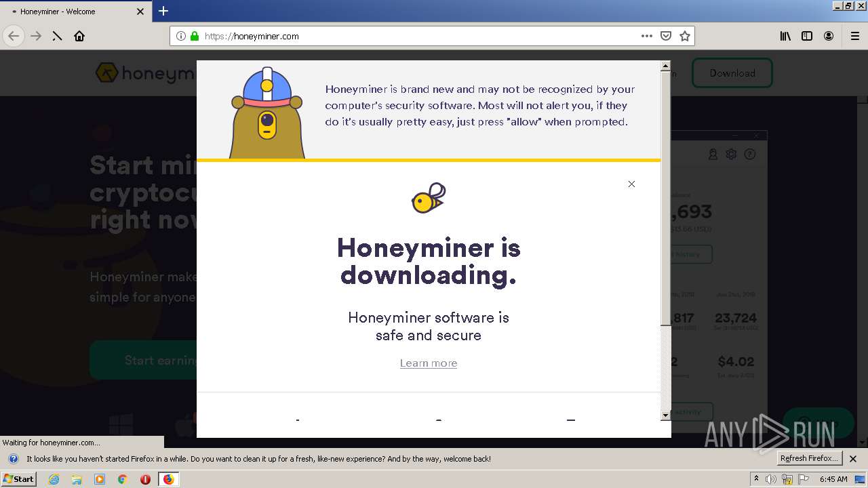Open the Windows Start menu
The image size is (868, 488).
(19, 479)
